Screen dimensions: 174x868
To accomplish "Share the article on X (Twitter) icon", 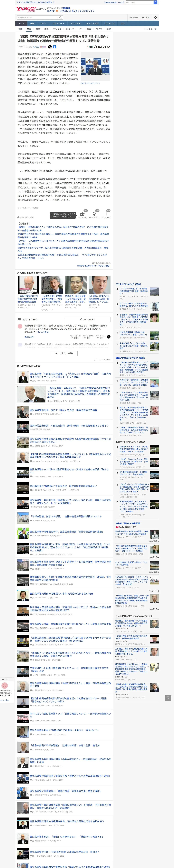I will [50, 47].
